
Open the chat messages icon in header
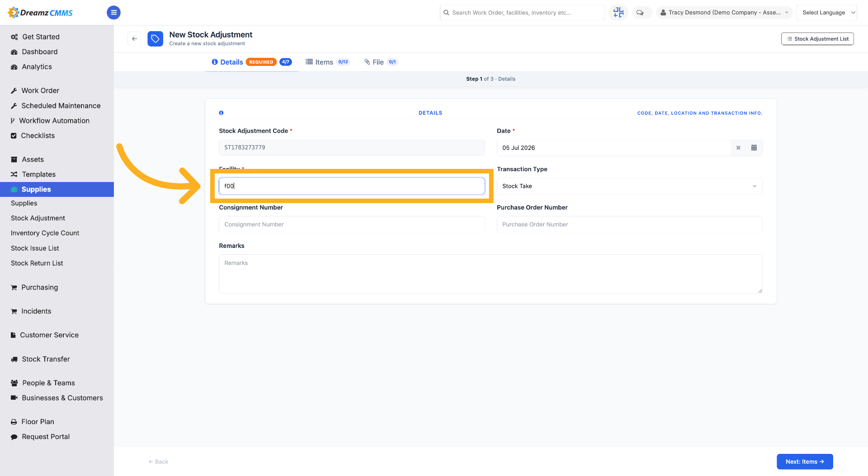coord(640,13)
